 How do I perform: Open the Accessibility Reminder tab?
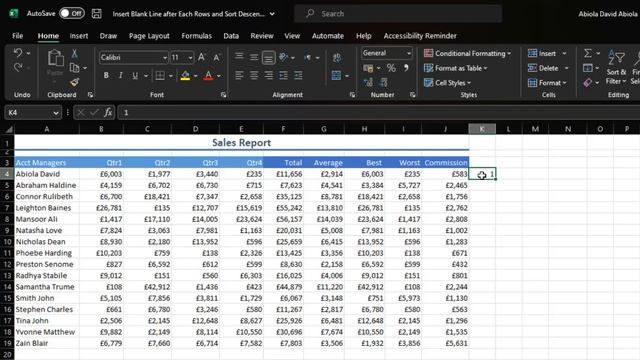pos(420,36)
